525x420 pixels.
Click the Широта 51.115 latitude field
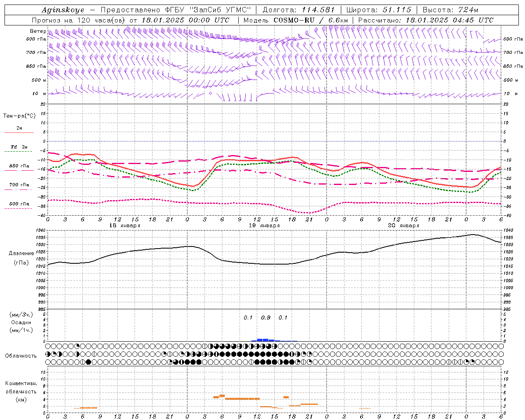point(378,10)
